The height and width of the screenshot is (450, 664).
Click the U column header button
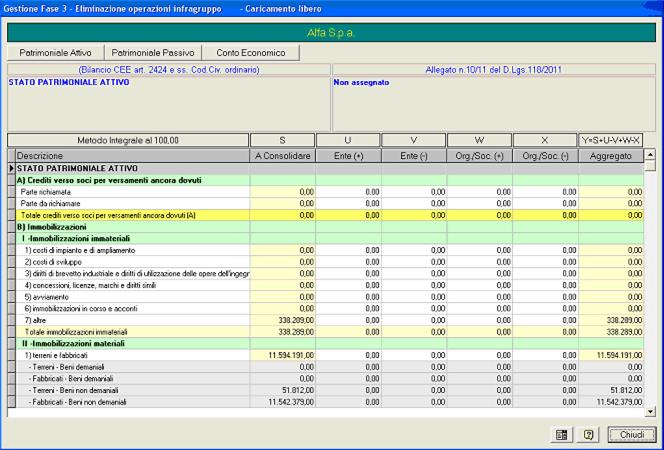click(347, 140)
